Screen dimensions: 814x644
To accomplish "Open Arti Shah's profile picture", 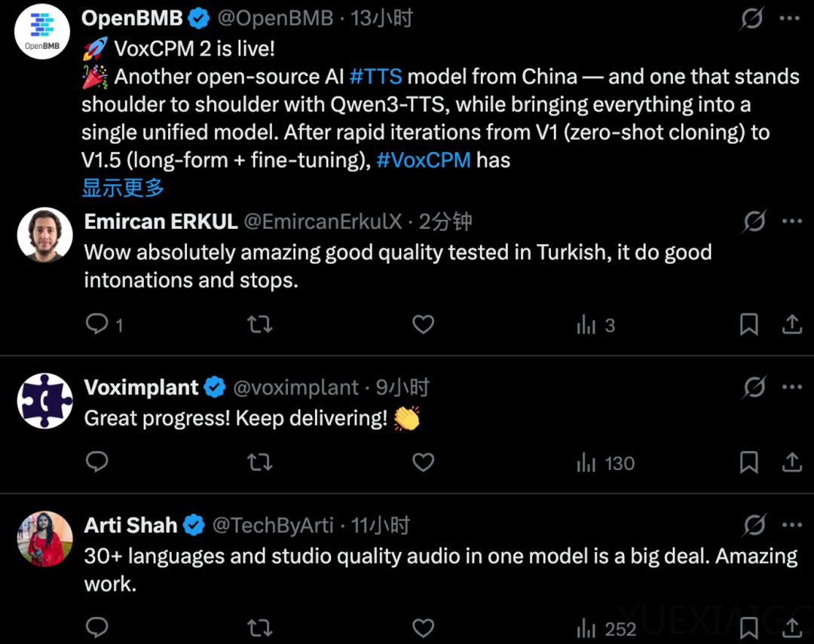I will 45,539.
